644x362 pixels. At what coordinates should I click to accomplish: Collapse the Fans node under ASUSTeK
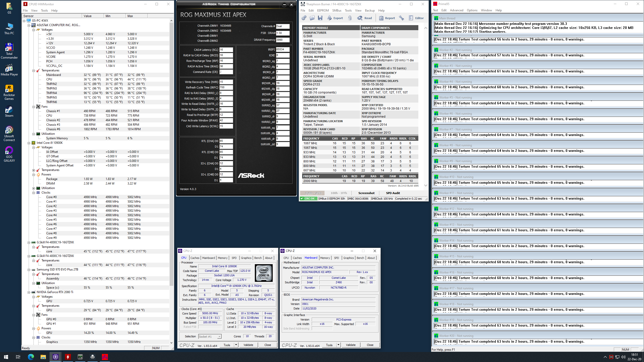pos(34,107)
